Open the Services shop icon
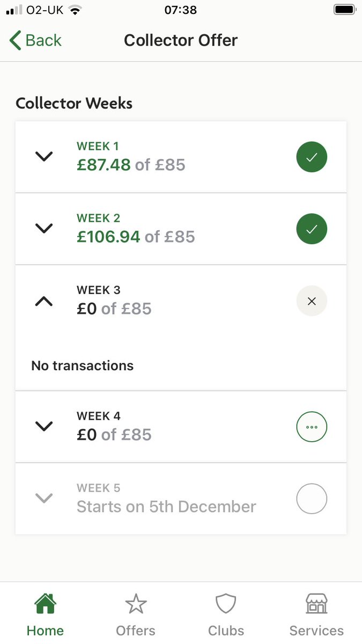 pyautogui.click(x=316, y=605)
